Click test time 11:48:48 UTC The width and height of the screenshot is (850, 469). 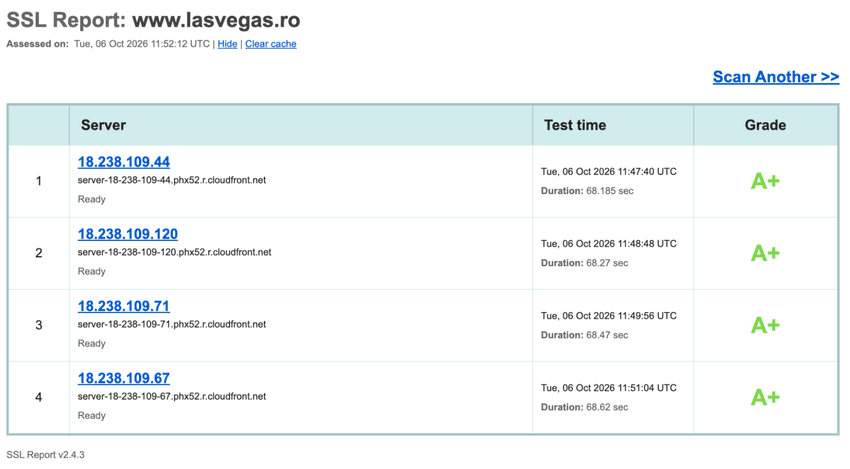[x=609, y=243]
